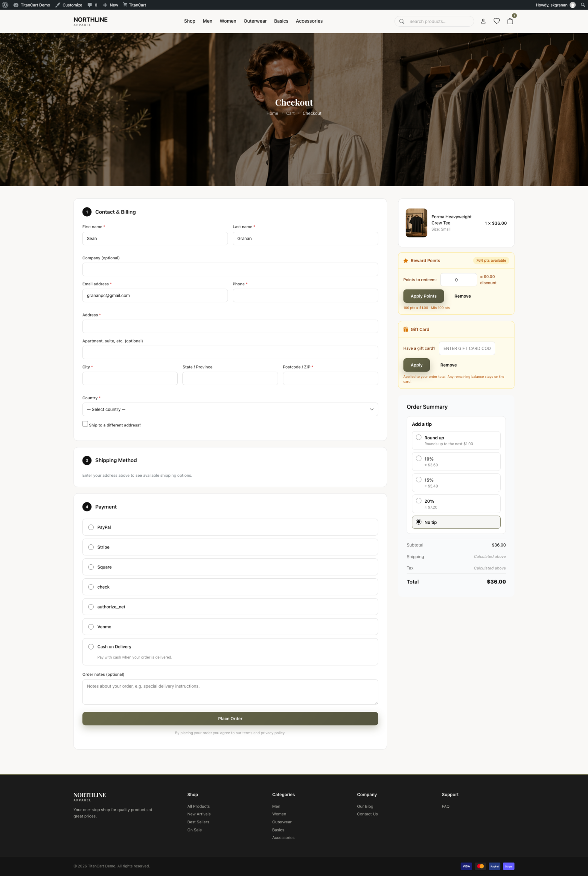Viewport: 588px width, 876px height.
Task: Go to the Shop navigation item
Action: click(x=189, y=21)
